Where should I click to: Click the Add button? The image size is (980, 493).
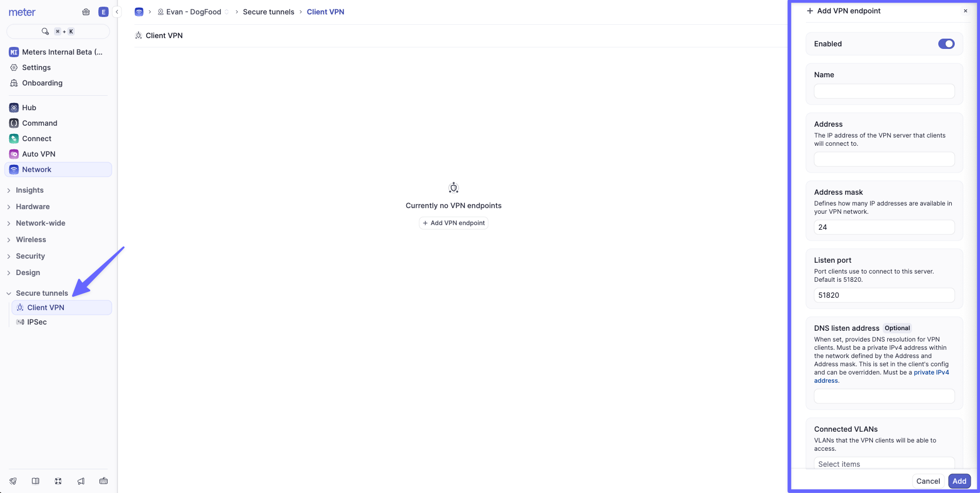point(959,481)
